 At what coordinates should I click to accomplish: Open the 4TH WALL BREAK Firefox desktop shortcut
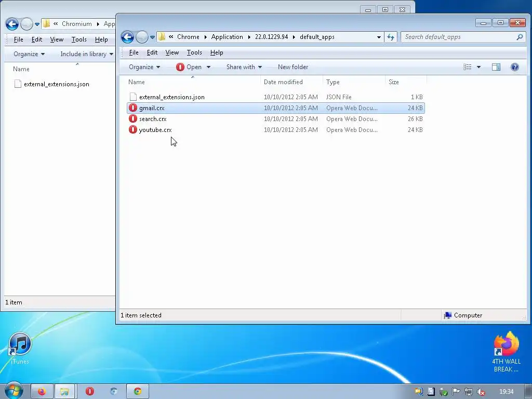pos(506,352)
